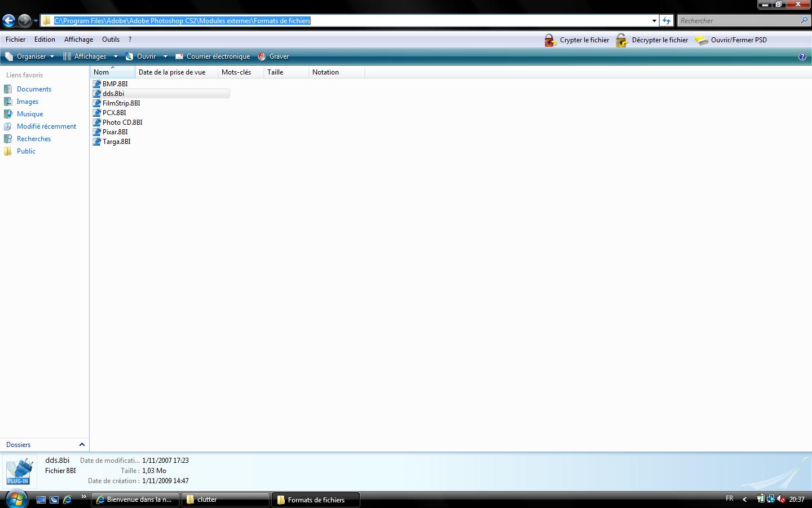
Task: Open the Edition menu
Action: tap(45, 40)
